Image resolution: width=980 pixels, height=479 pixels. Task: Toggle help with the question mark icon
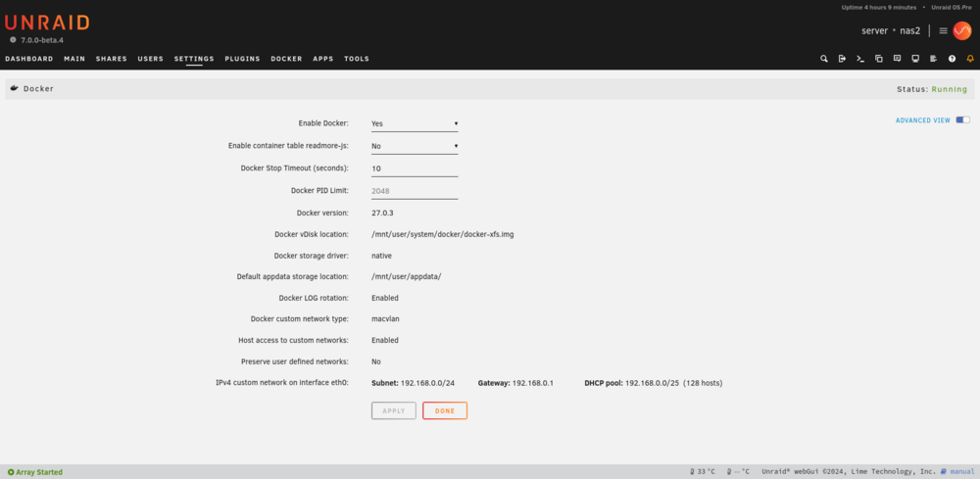952,59
